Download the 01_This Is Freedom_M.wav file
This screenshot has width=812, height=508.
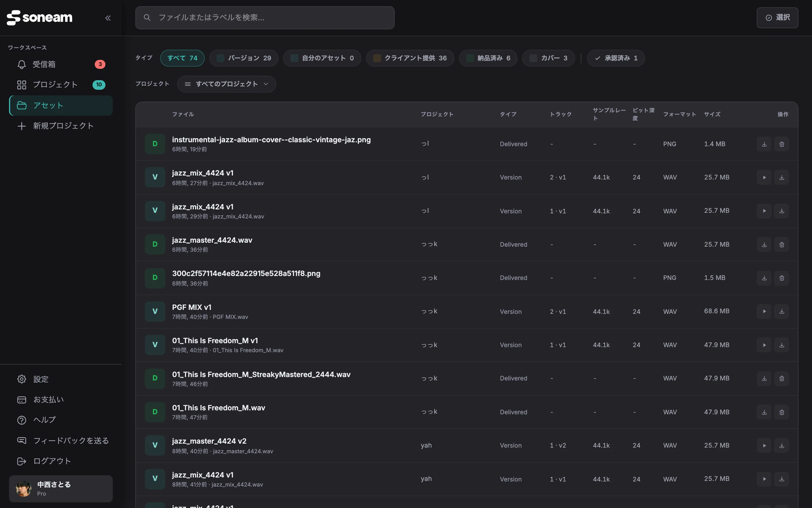(x=764, y=412)
